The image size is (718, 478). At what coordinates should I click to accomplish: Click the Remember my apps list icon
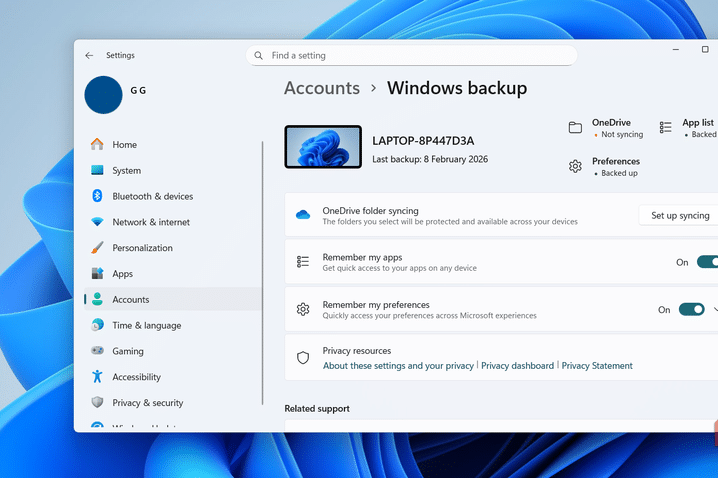click(x=303, y=261)
